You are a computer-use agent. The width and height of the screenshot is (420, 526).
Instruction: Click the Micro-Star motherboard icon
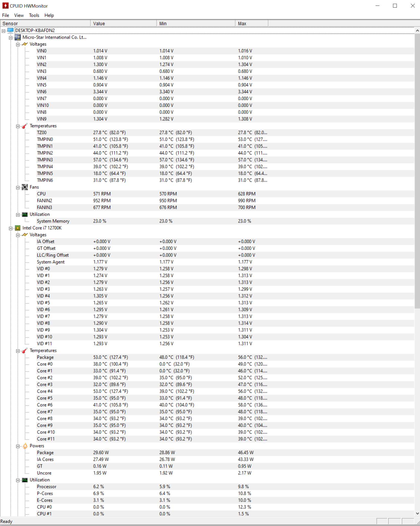[x=18, y=37]
